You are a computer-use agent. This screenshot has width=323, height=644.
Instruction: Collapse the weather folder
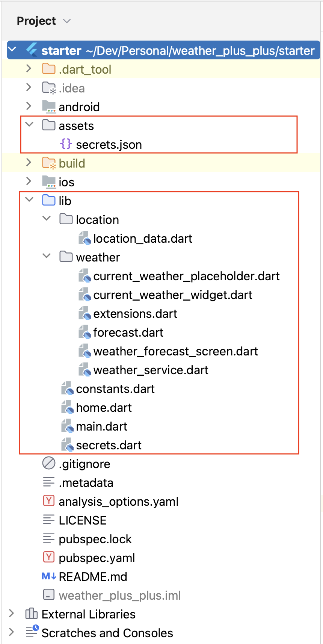47,256
